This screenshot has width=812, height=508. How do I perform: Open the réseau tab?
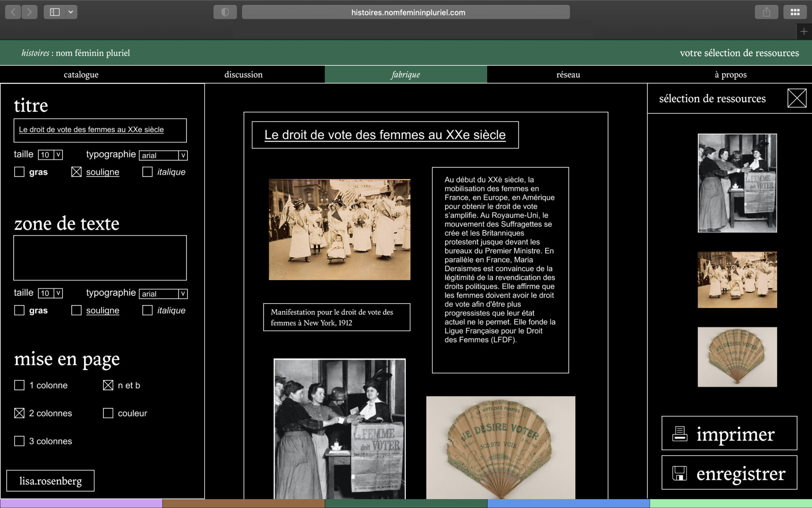point(568,75)
